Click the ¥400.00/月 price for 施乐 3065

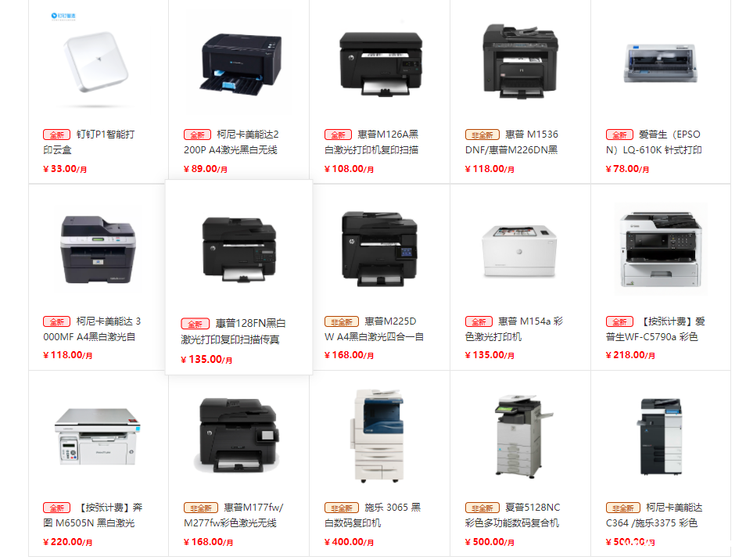tap(349, 542)
